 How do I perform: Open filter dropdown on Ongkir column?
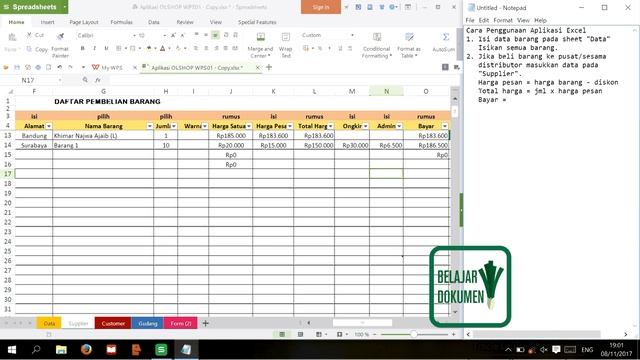[x=366, y=126]
